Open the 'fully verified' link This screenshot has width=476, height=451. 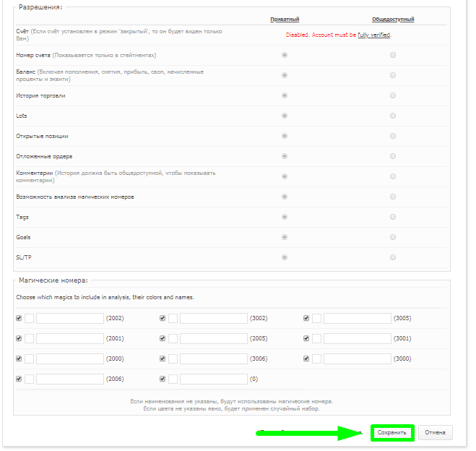(x=374, y=35)
